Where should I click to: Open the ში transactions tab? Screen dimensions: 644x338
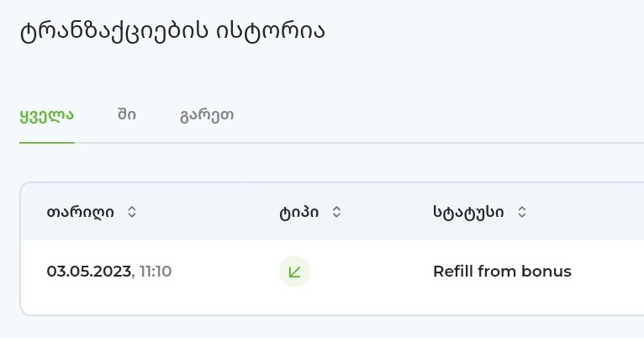pyautogui.click(x=127, y=115)
